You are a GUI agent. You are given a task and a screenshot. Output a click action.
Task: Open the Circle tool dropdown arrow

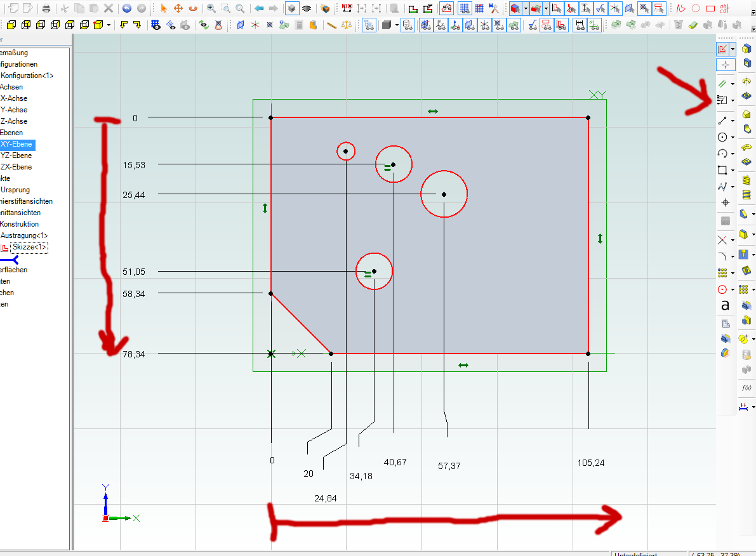(x=733, y=138)
